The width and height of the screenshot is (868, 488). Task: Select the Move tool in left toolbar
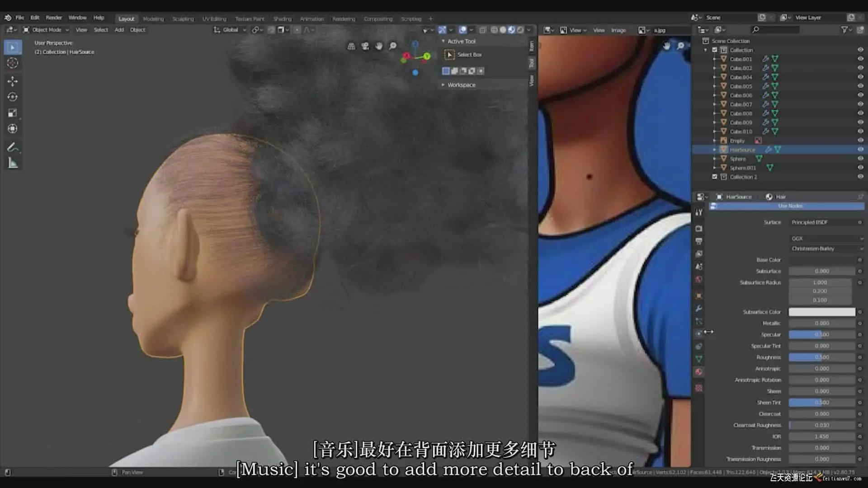coord(13,81)
